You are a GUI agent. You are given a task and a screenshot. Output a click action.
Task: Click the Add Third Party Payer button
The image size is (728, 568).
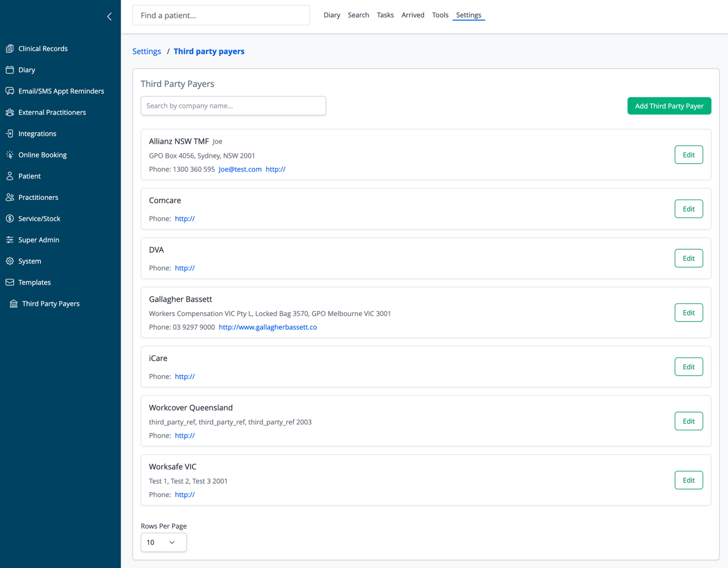pos(669,106)
